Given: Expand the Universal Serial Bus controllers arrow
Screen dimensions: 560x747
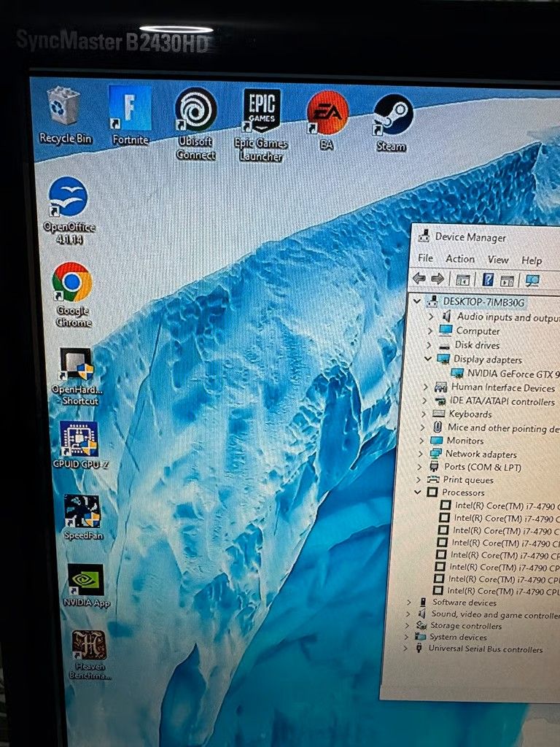Looking at the screenshot, I should [405, 648].
